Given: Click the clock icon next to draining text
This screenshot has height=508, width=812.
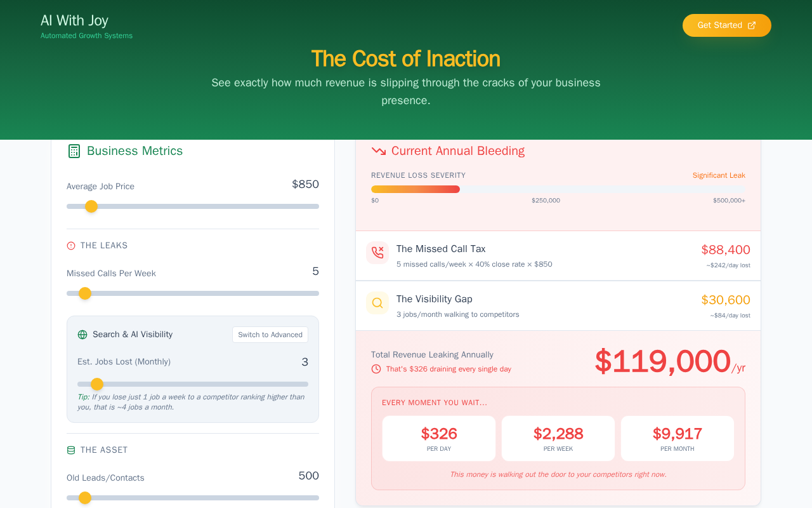Looking at the screenshot, I should [x=376, y=369].
